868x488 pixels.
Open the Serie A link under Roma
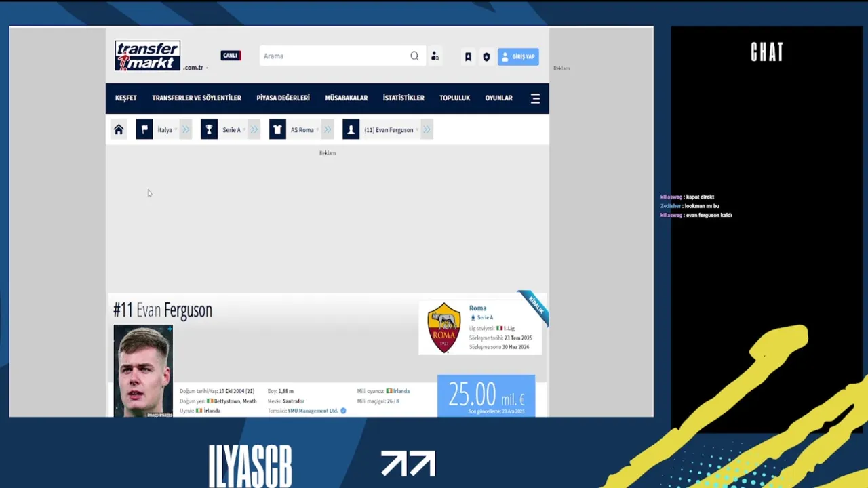click(x=485, y=317)
